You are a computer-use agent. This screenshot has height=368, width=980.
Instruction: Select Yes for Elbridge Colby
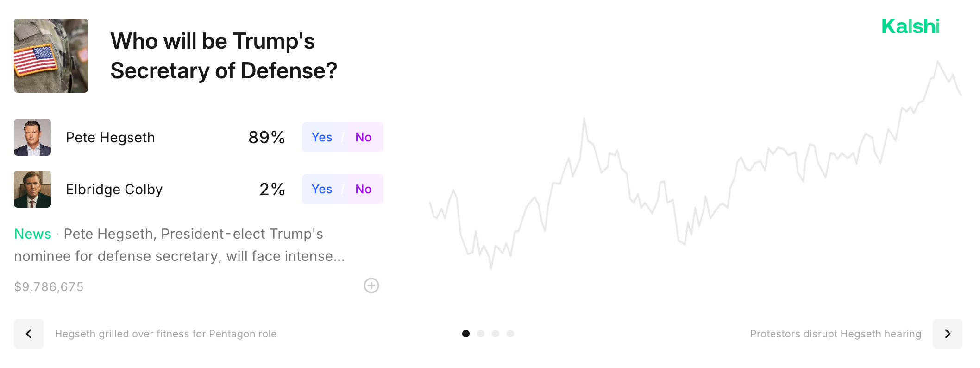point(322,189)
